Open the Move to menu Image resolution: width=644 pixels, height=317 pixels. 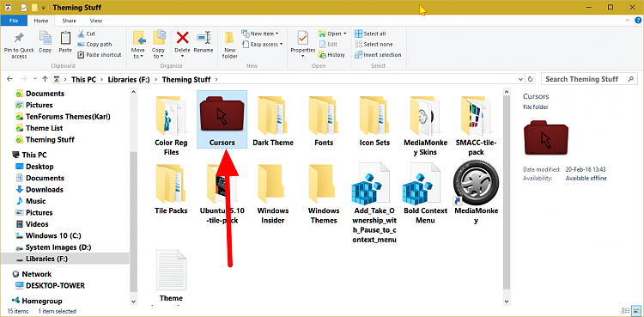[138, 45]
